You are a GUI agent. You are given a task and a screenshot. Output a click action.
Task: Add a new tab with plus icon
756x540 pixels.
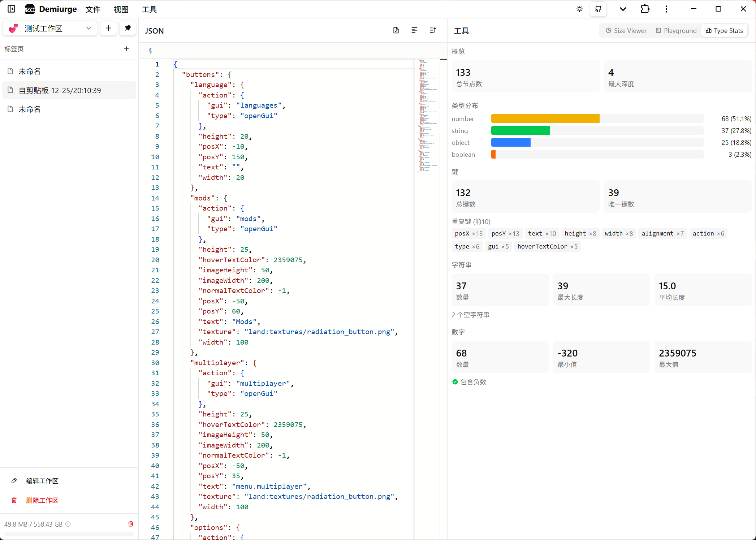tap(126, 49)
